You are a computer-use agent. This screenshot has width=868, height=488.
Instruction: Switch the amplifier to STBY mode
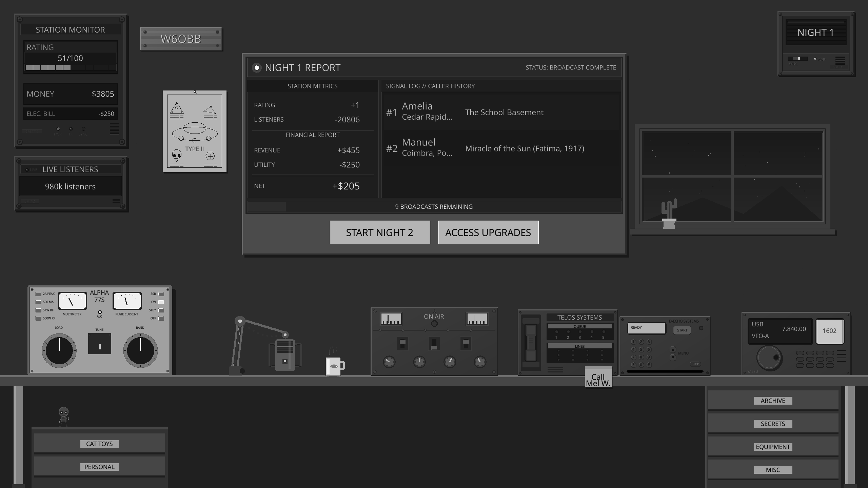coord(161,310)
